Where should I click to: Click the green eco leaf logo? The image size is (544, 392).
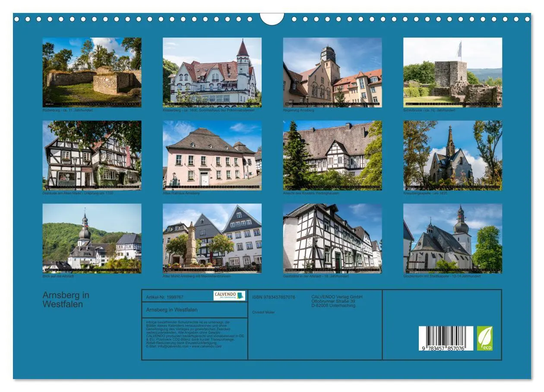pyautogui.click(x=484, y=338)
